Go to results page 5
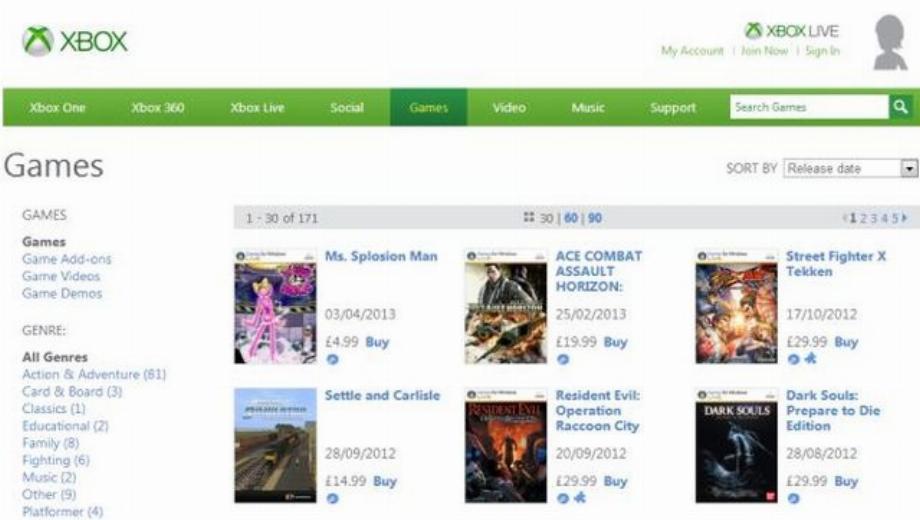920x520 pixels. click(895, 218)
